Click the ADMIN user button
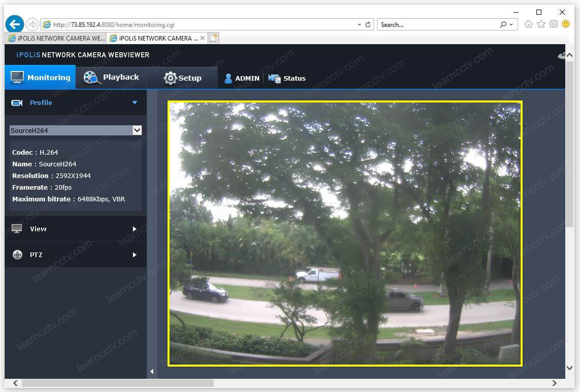Viewport: 580px width, 392px height. click(x=242, y=78)
